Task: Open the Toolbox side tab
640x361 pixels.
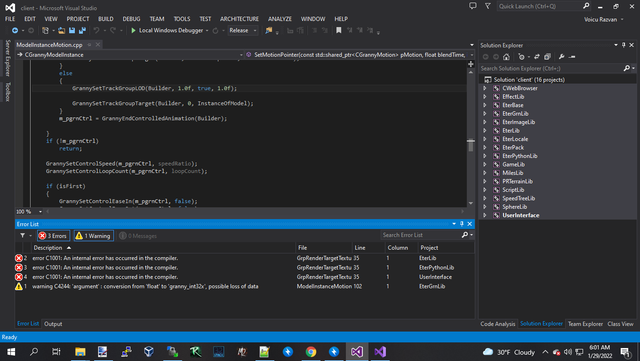Action: [7, 91]
